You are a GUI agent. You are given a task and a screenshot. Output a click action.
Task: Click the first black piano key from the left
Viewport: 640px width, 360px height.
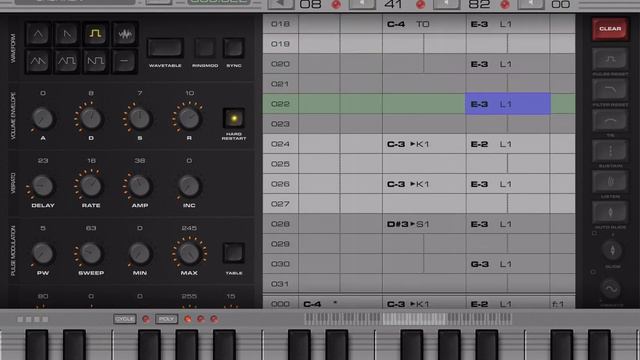click(x=37, y=345)
